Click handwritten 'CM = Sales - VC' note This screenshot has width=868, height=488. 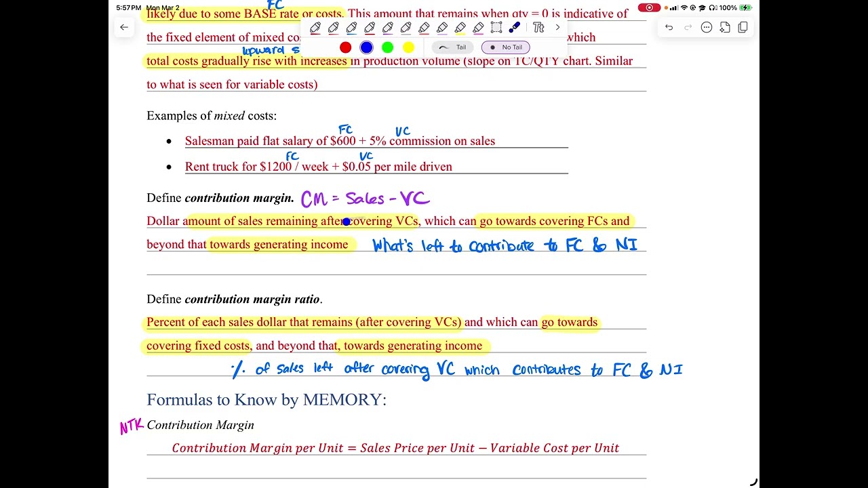366,199
